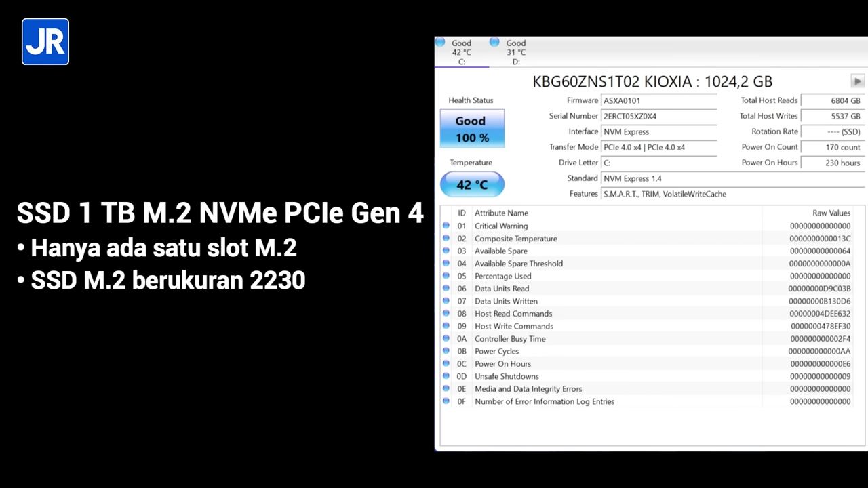Click the status dot next to Unsafe Shutdowns
The height and width of the screenshot is (488, 868).
(x=446, y=376)
